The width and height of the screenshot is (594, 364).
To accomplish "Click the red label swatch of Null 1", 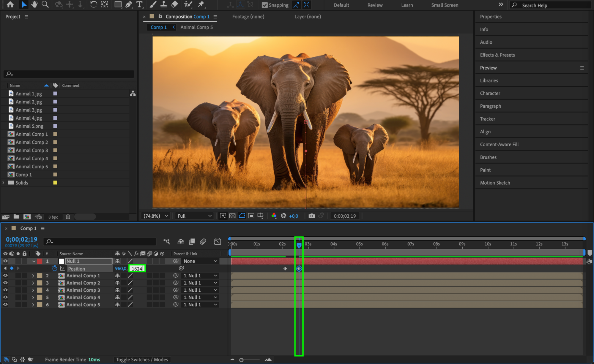I will 40,261.
